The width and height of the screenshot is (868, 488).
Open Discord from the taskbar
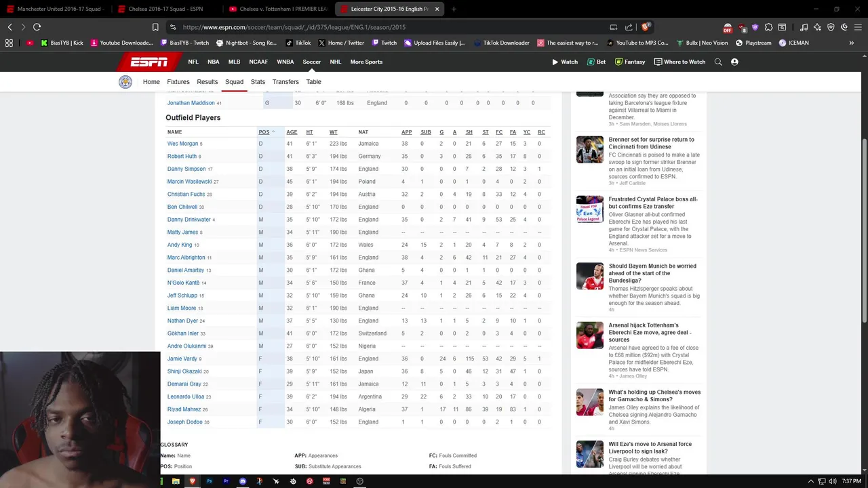[243, 481]
